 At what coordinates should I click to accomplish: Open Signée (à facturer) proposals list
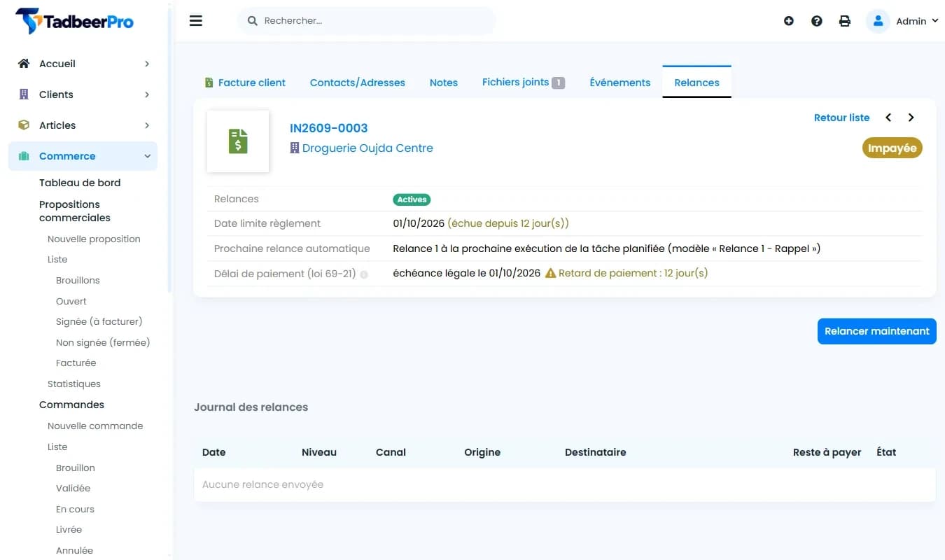[99, 321]
